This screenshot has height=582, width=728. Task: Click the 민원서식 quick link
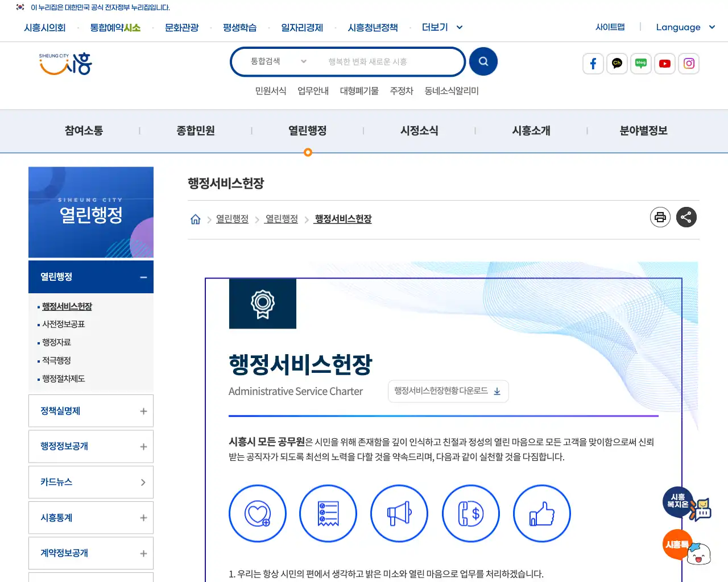[x=271, y=91]
